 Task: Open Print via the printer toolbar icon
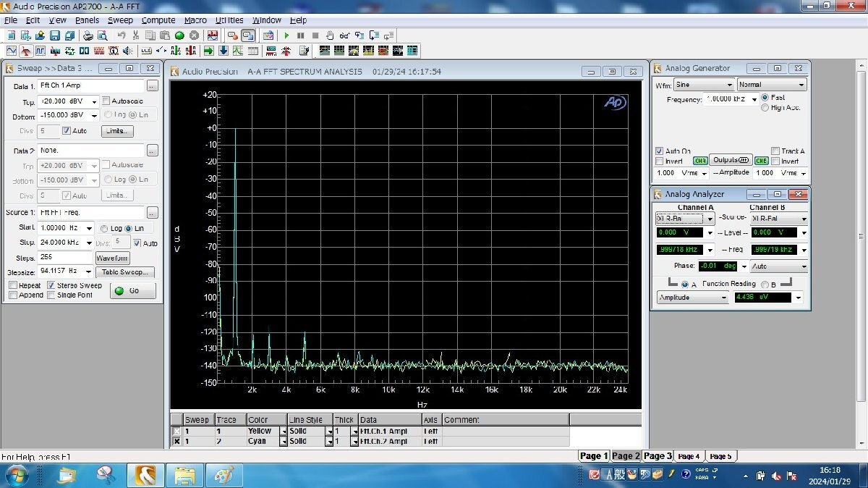click(x=88, y=35)
